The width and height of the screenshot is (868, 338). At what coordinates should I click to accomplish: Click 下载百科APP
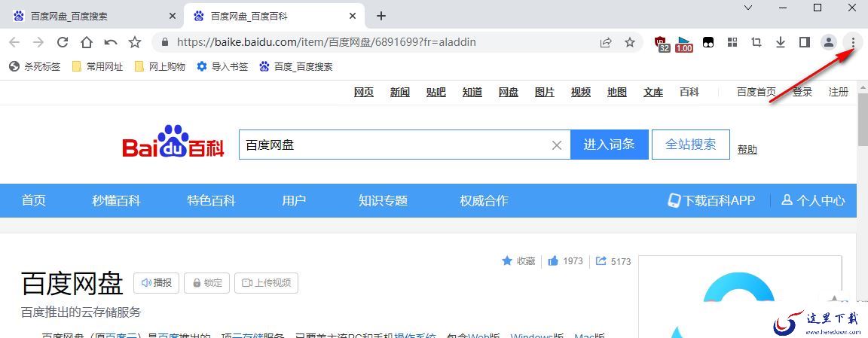pos(711,201)
